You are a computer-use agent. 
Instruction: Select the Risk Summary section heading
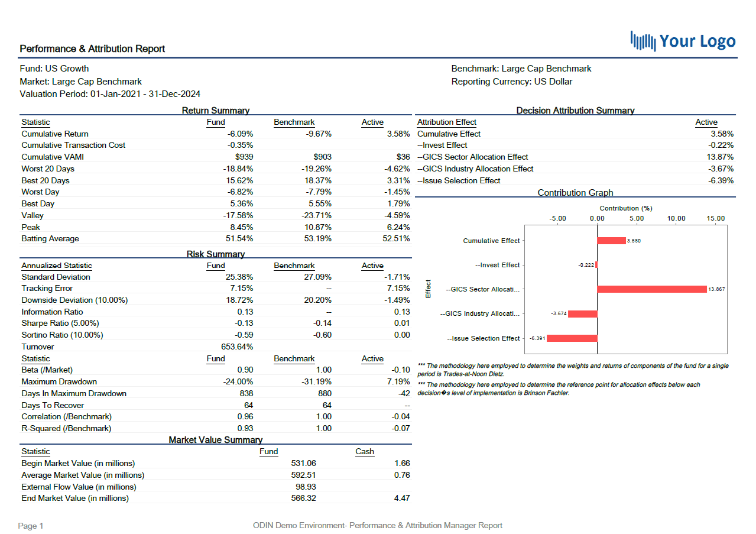tap(215, 254)
